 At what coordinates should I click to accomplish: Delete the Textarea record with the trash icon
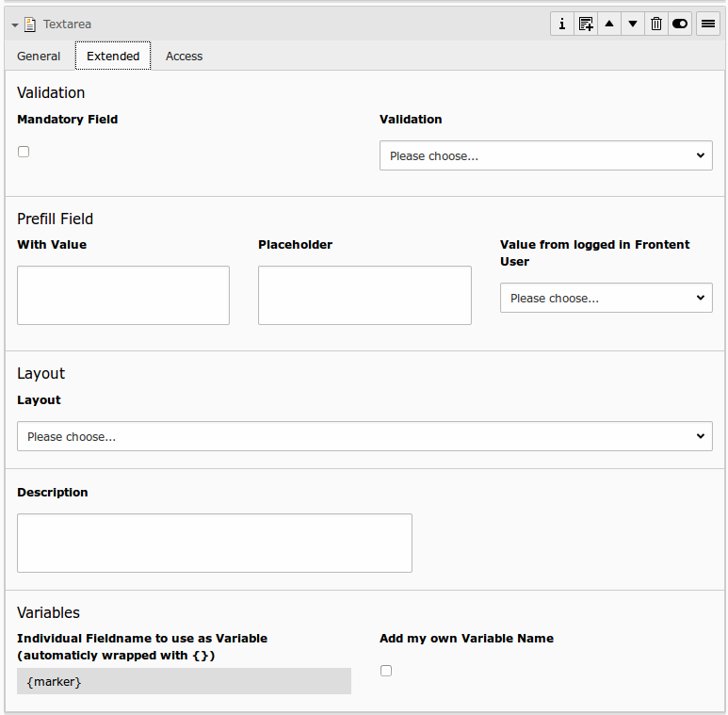point(656,24)
